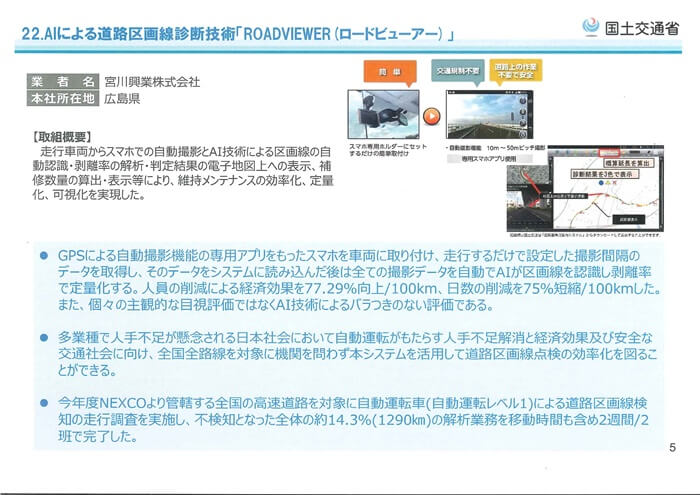This screenshot has width=700, height=495.
Task: Click the yellow '道路上の作業不要で安全' callout
Action: click(x=516, y=71)
